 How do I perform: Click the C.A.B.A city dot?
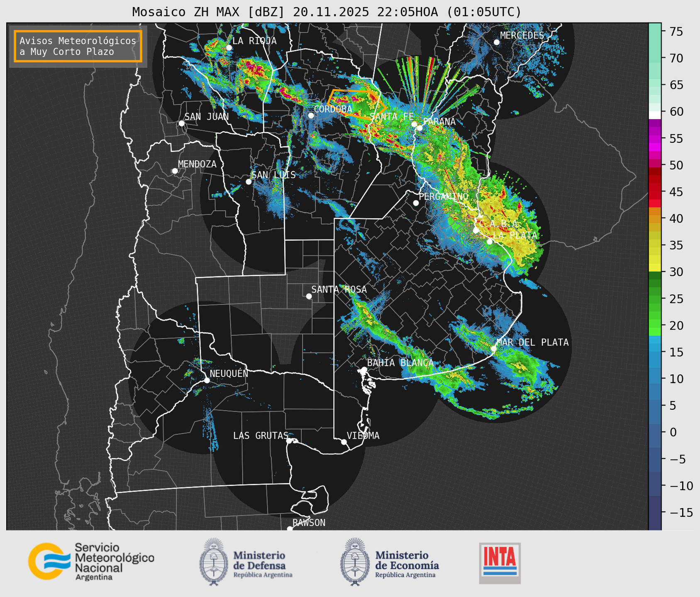click(x=476, y=230)
